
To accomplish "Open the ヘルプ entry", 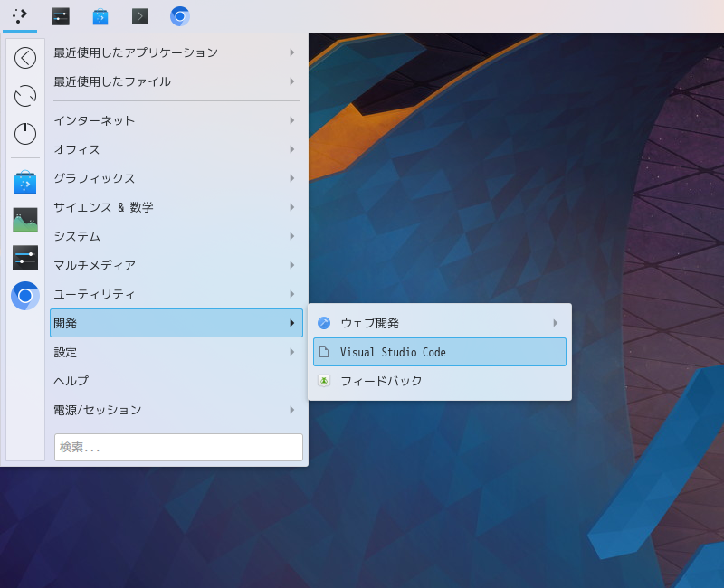I will (x=176, y=381).
